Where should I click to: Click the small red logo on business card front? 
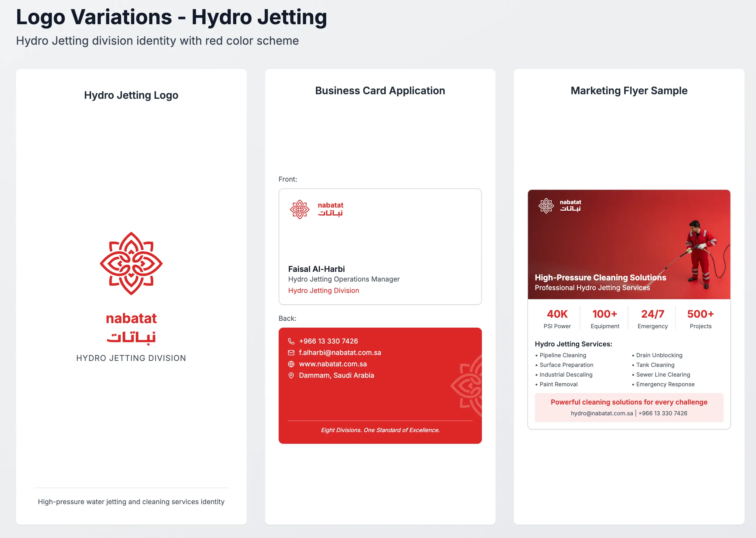[x=299, y=210]
